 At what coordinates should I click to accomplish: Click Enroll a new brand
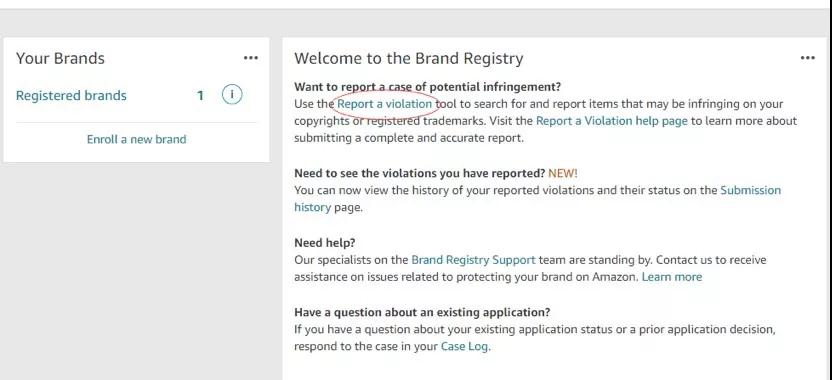(x=136, y=139)
